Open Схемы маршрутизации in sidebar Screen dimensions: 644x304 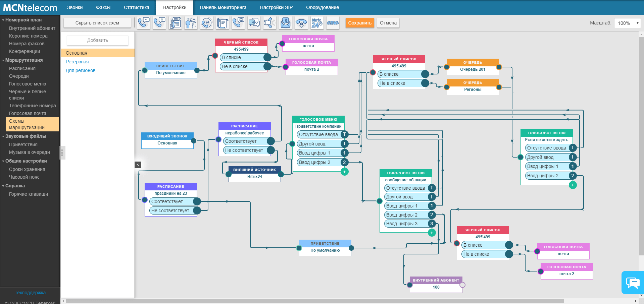pos(32,124)
